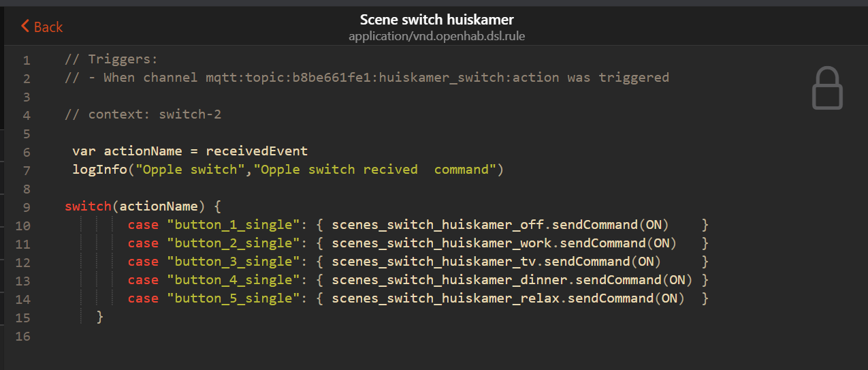
Task: Click the application/vnd.openhab.dsl.rule subtitle
Action: click(x=436, y=35)
